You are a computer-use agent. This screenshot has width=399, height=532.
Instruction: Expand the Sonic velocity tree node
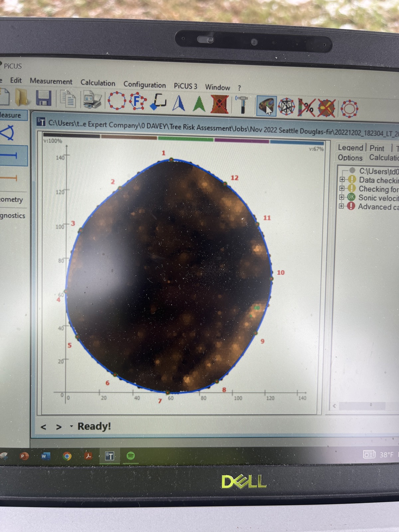click(x=341, y=197)
